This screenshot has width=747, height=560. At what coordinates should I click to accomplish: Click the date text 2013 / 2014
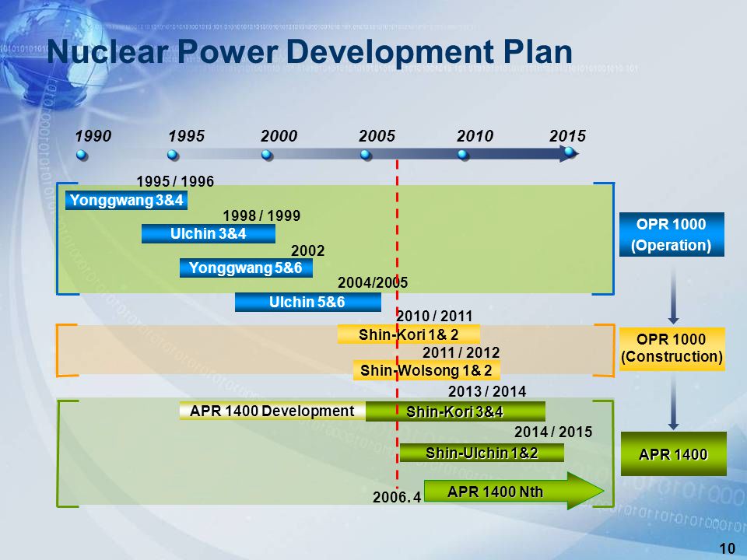pos(487,392)
